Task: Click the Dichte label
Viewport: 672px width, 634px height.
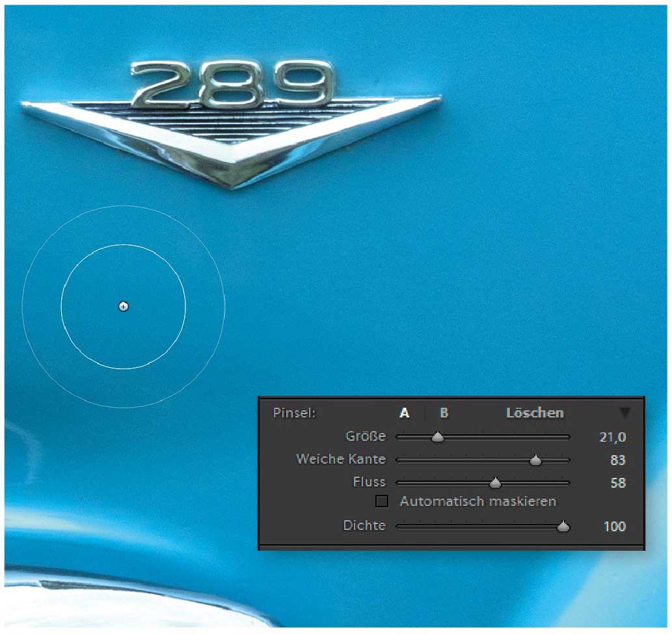Action: (364, 525)
